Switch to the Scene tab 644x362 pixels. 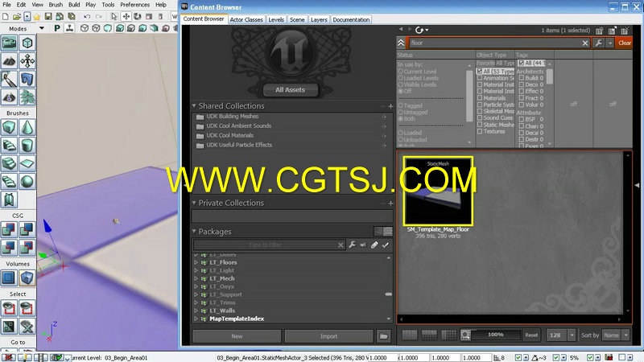(297, 19)
